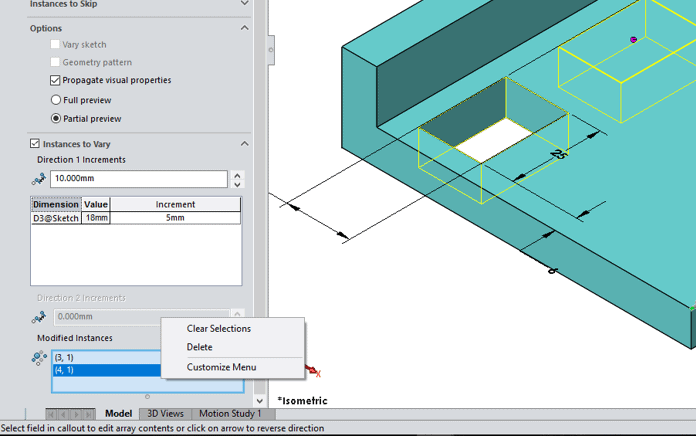Collapse the Options section

245,28
